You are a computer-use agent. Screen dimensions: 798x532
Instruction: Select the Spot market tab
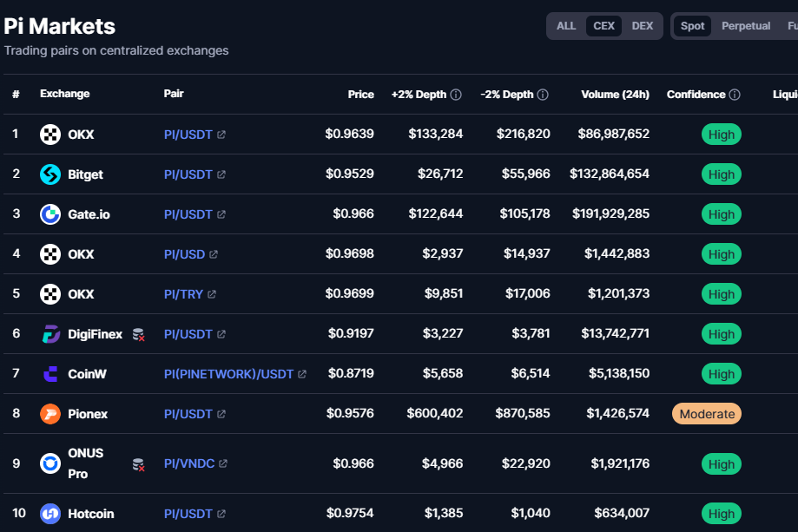[x=692, y=26]
